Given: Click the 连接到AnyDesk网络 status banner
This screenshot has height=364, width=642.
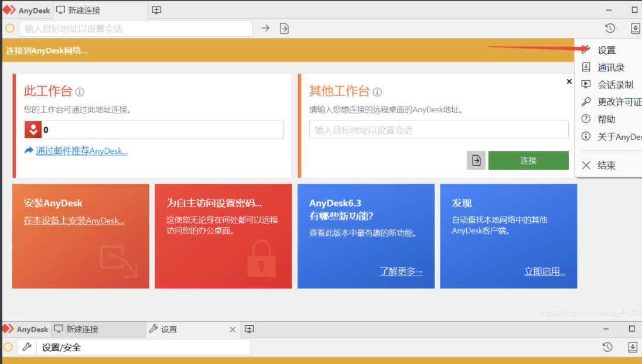Looking at the screenshot, I should (288, 50).
